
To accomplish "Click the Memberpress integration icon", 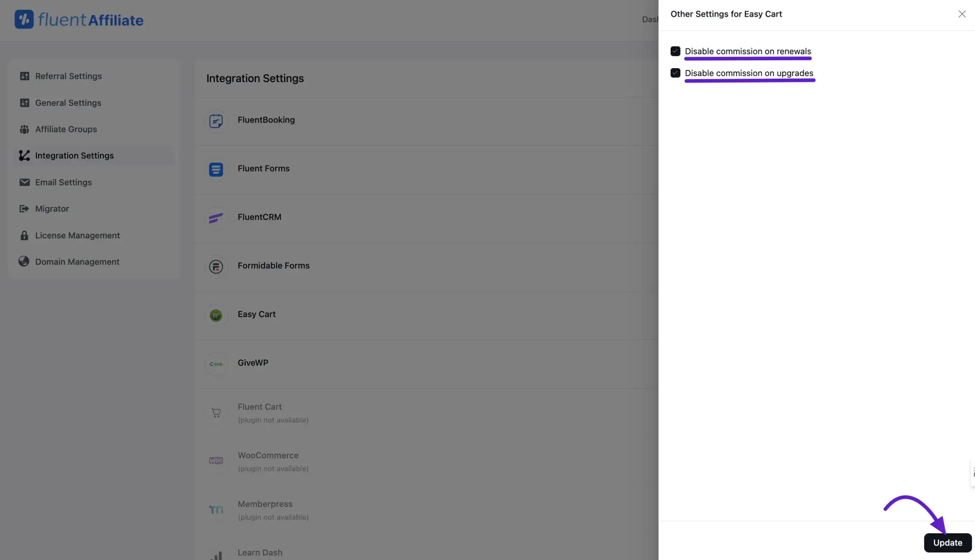I will coord(216,509).
